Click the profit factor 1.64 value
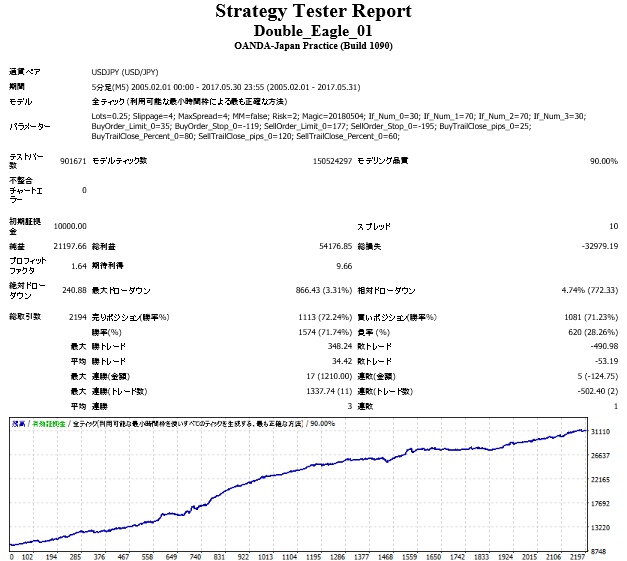 [79, 266]
